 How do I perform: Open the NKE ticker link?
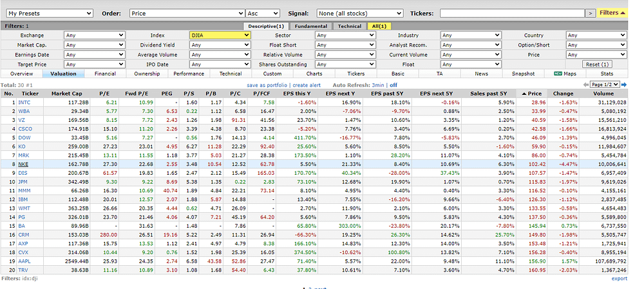click(23, 164)
